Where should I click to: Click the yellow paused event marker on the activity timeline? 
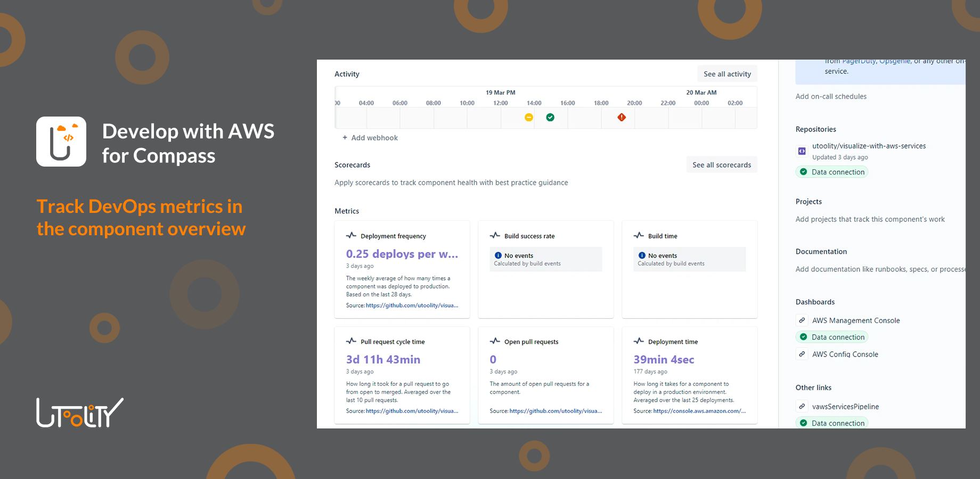(528, 117)
